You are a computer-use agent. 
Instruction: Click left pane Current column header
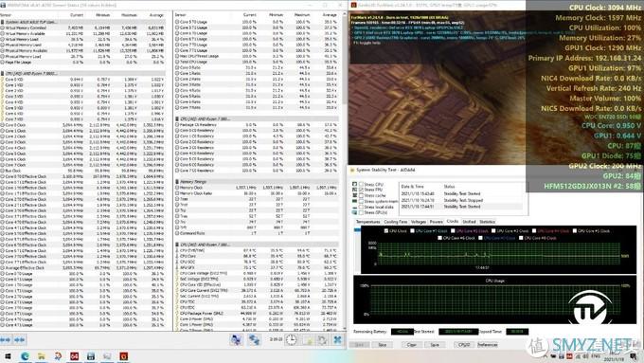point(77,15)
